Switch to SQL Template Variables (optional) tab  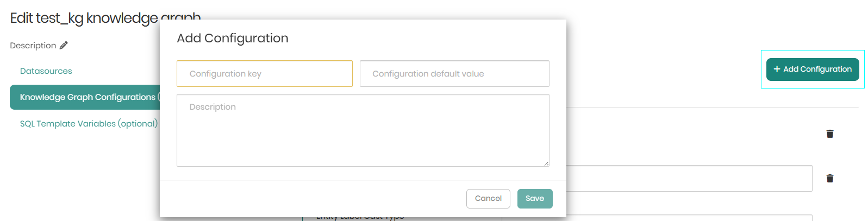pyautogui.click(x=89, y=124)
